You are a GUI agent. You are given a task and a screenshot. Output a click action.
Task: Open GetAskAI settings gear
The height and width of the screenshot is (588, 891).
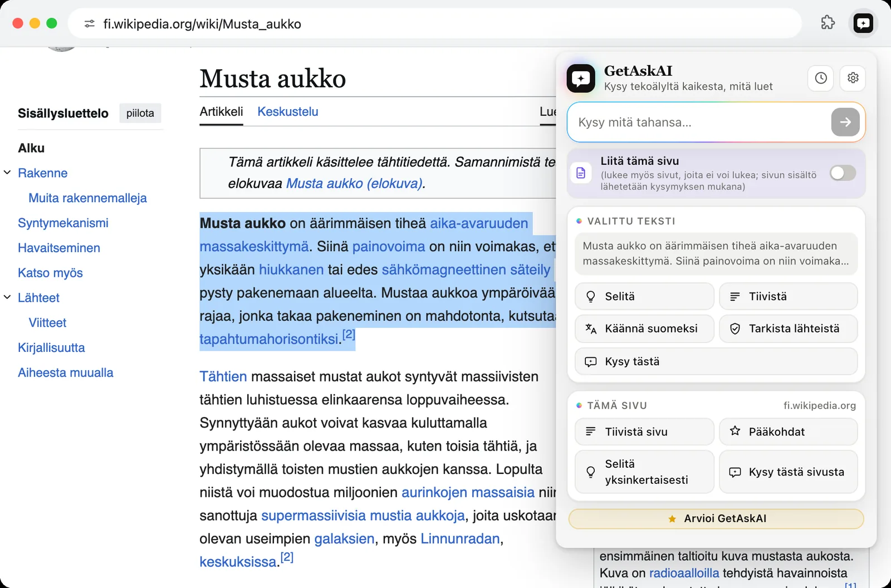853,78
